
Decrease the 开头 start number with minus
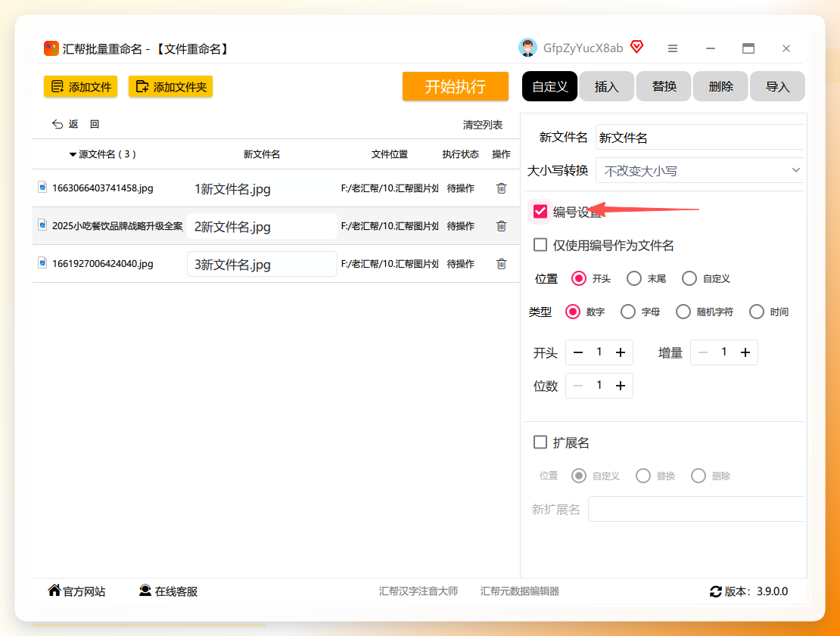click(x=578, y=352)
